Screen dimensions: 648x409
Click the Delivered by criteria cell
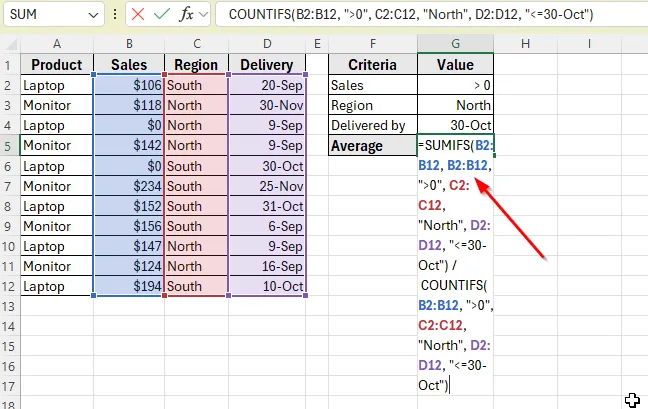(373, 125)
